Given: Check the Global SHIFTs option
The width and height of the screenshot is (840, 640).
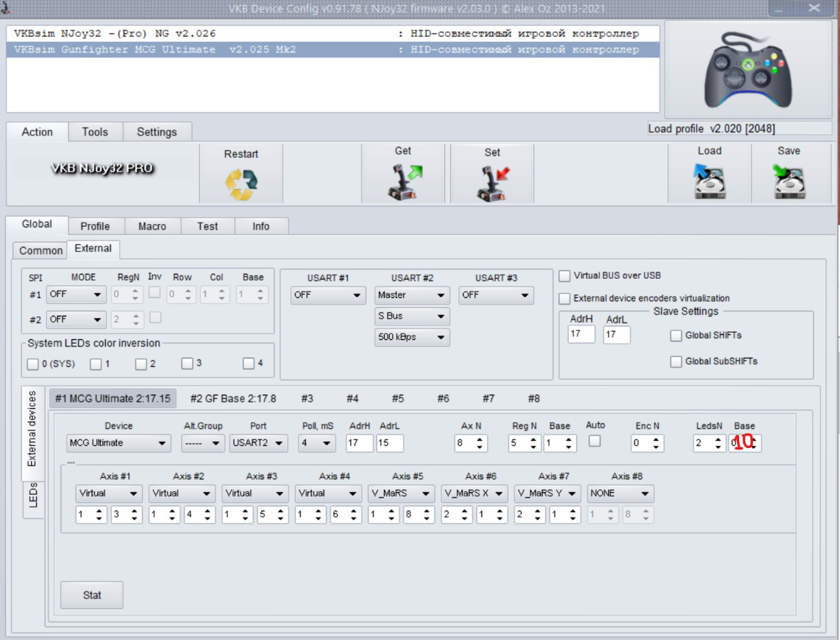Looking at the screenshot, I should pyautogui.click(x=676, y=336).
